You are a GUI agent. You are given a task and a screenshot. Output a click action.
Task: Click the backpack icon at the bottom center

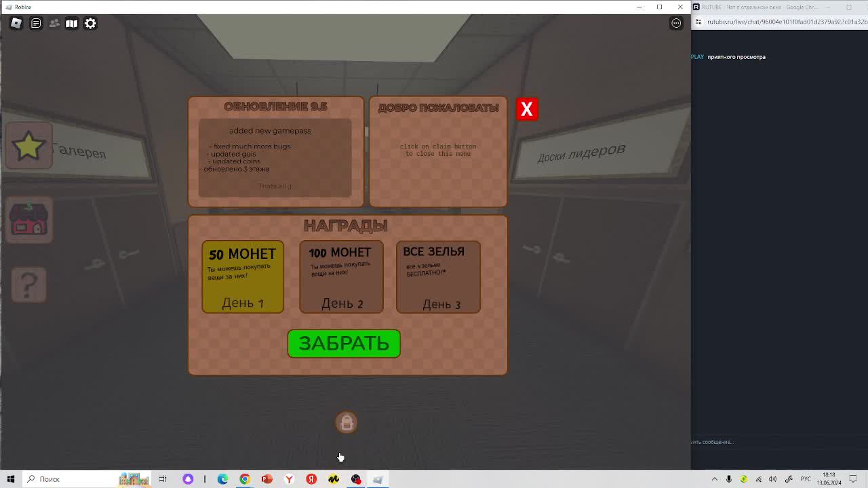point(347,422)
